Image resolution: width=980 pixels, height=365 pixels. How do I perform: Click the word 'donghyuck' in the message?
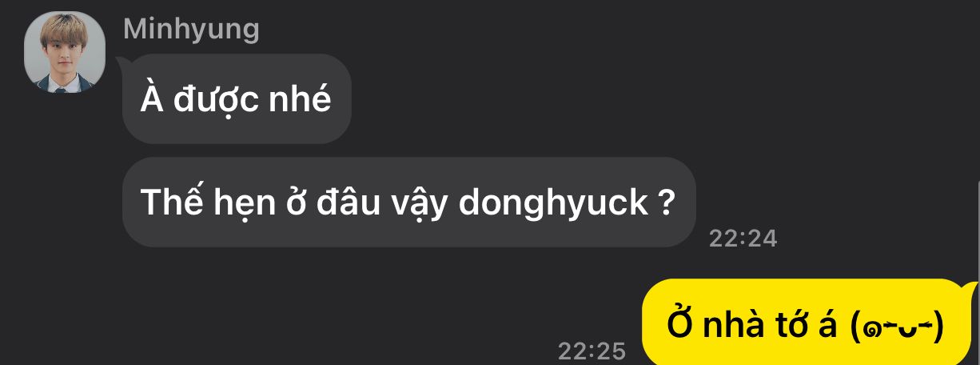[x=554, y=204]
